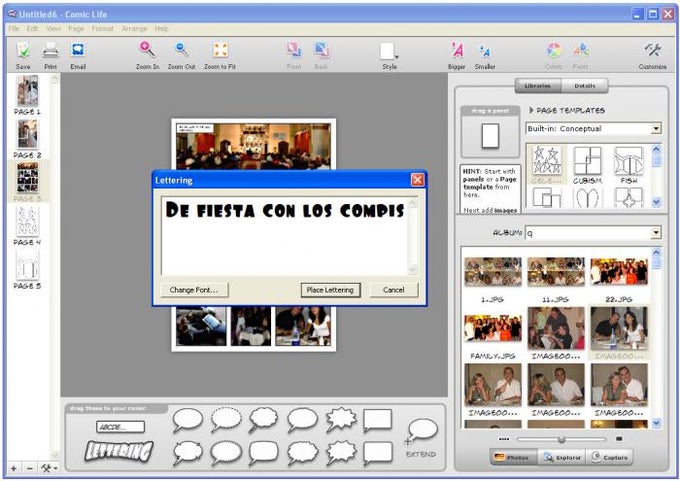Open the Help menu
680x481 pixels.
161,29
